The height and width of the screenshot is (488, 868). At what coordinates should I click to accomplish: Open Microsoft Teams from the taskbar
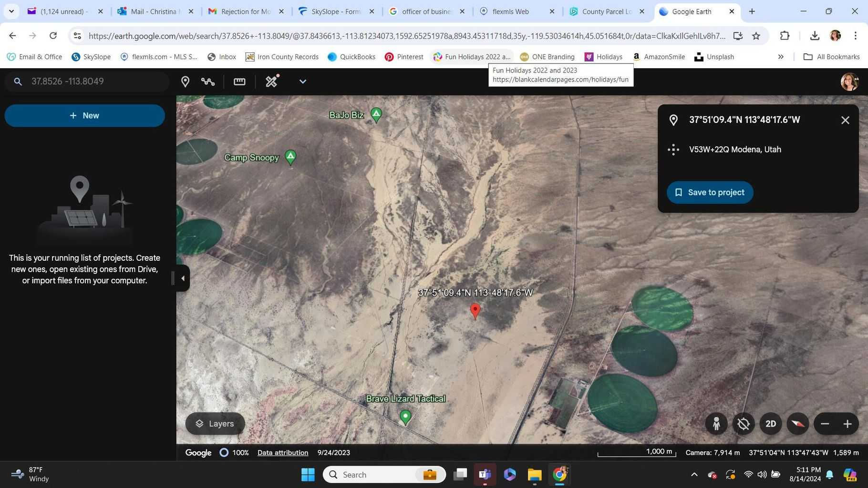tap(485, 475)
